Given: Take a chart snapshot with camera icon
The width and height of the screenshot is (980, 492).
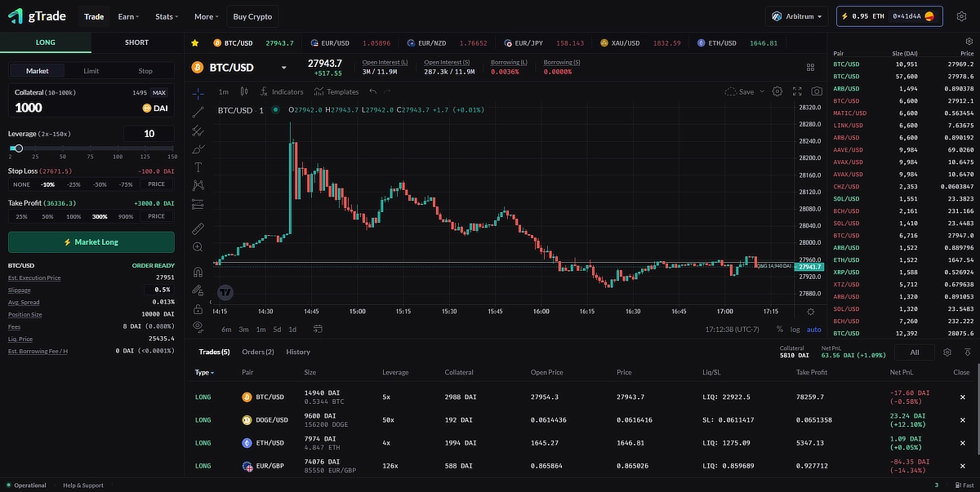Looking at the screenshot, I should click(x=817, y=92).
